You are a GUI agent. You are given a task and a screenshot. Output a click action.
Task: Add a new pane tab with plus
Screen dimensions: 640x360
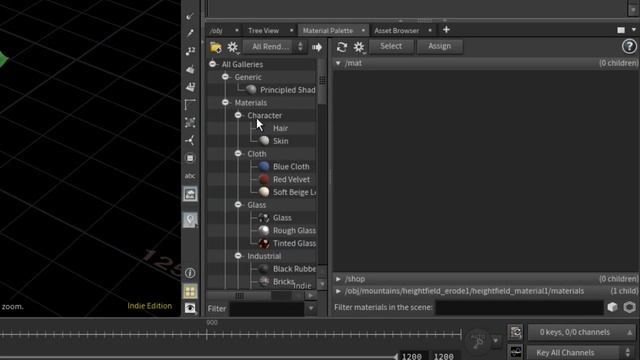click(446, 30)
